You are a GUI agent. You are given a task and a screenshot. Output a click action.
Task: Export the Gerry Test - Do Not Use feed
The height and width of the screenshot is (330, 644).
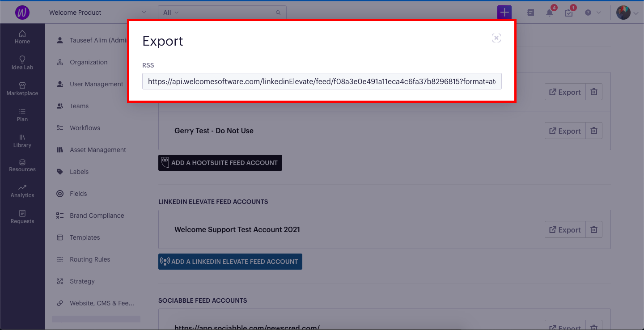point(565,131)
